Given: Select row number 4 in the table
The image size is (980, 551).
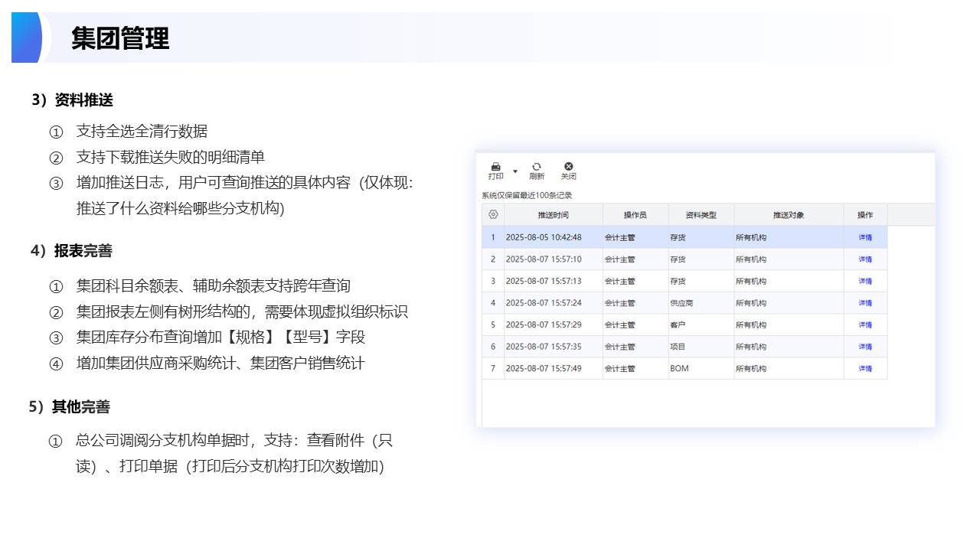Looking at the screenshot, I should 493,303.
